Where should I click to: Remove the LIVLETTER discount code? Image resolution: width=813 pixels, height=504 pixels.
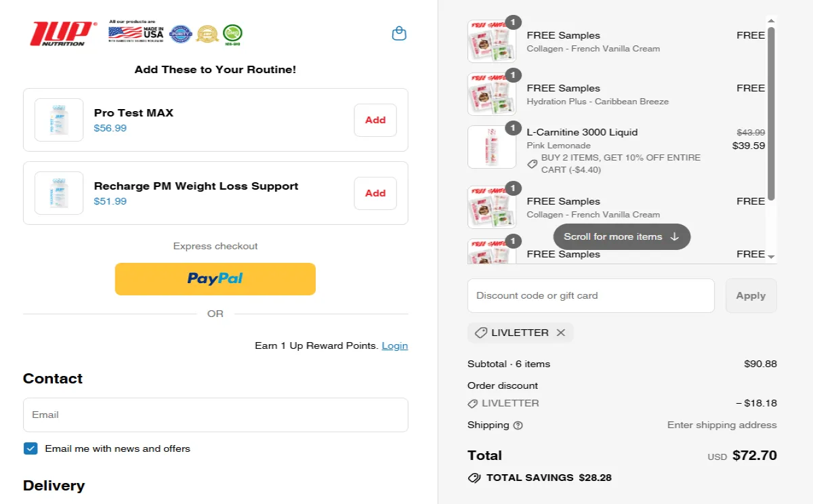click(561, 333)
